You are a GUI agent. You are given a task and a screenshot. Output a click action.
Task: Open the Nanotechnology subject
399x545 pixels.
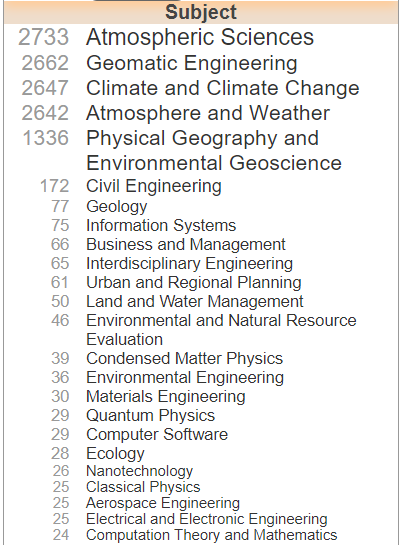pyautogui.click(x=139, y=471)
